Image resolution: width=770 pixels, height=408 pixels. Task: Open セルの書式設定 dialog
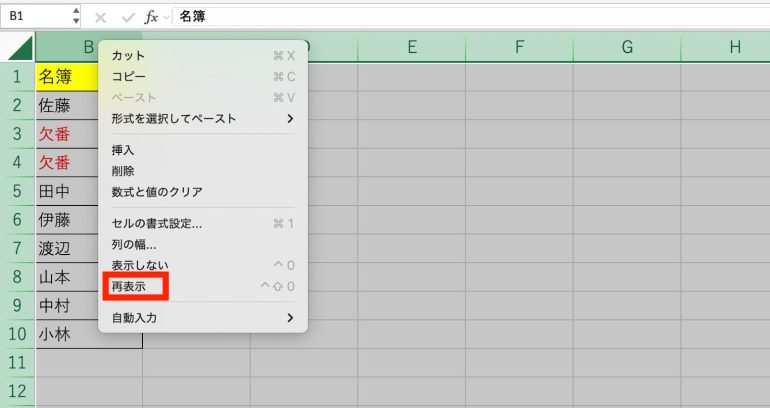click(157, 223)
